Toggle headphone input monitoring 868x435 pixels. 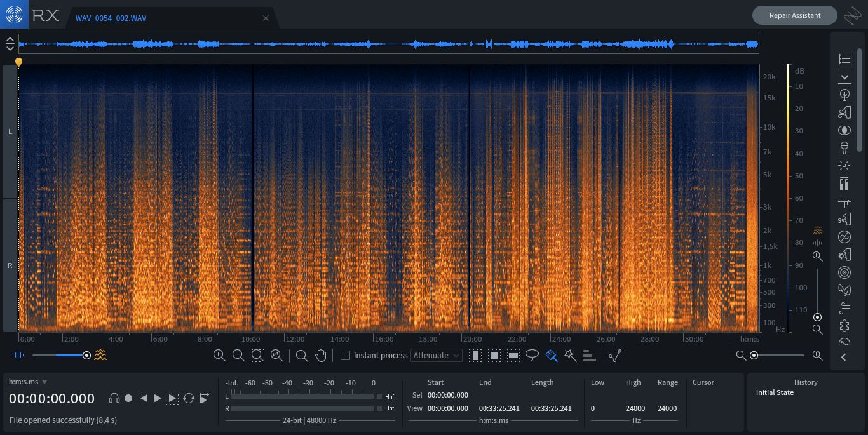click(114, 398)
